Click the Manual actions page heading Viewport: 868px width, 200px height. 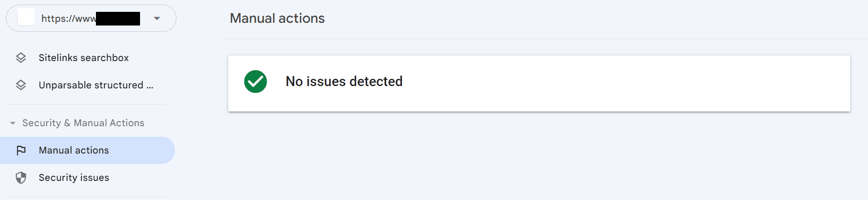click(277, 18)
